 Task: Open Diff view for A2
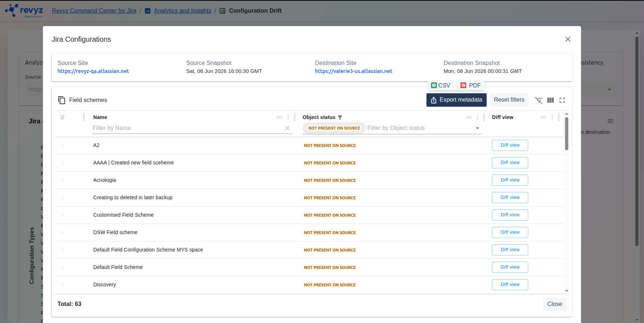(x=510, y=145)
